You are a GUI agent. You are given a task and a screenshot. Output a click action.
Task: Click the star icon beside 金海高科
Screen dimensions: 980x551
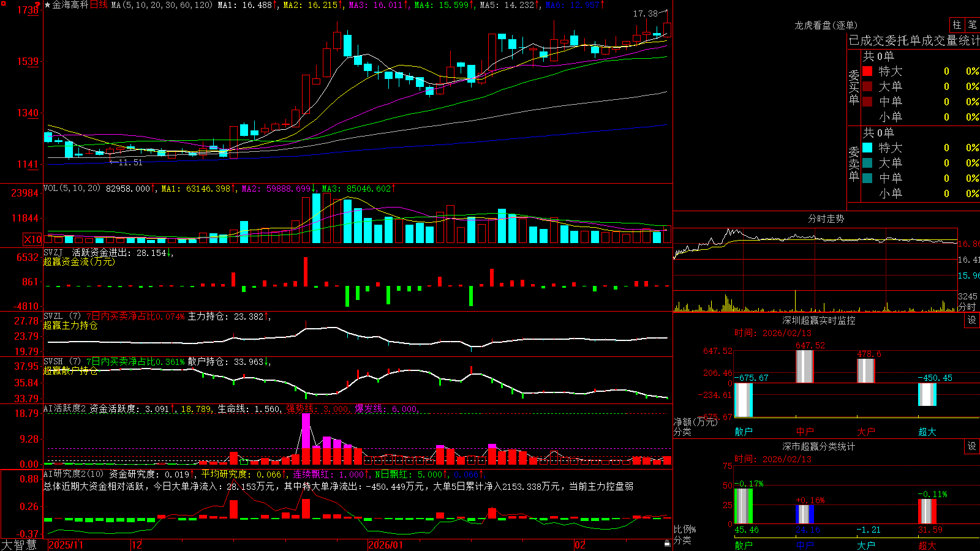tap(47, 5)
